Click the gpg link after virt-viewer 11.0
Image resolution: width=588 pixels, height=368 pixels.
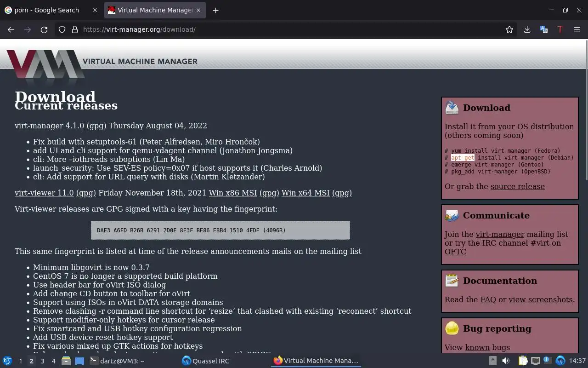tap(86, 193)
